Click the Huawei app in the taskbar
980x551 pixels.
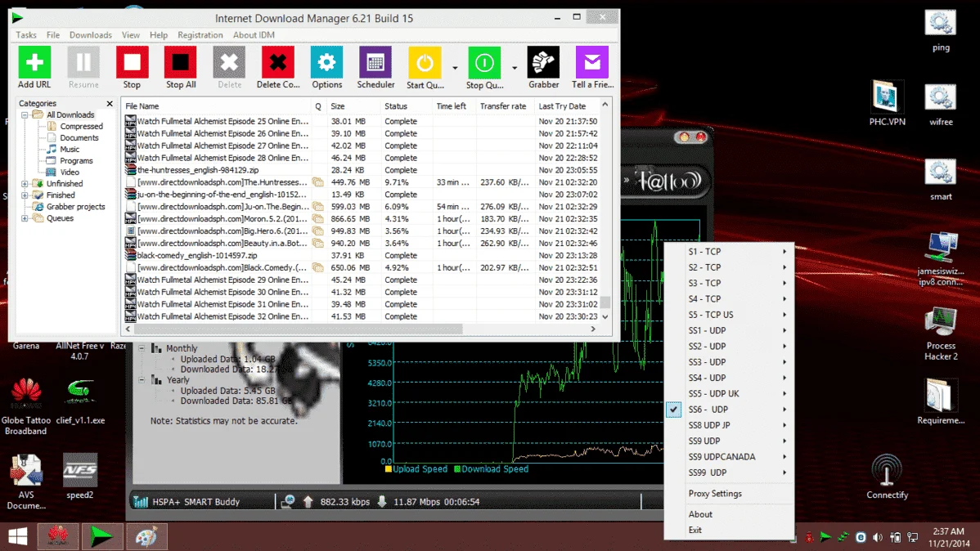(x=58, y=536)
